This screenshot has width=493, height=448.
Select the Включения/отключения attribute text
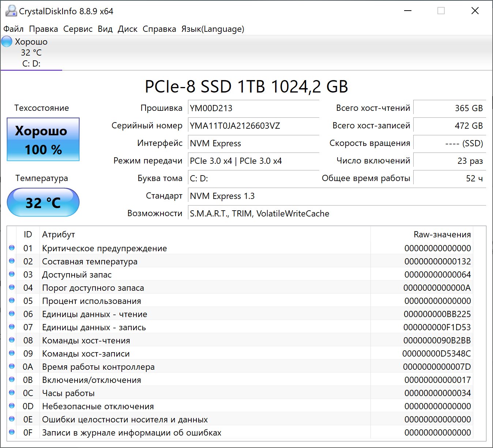tap(91, 380)
